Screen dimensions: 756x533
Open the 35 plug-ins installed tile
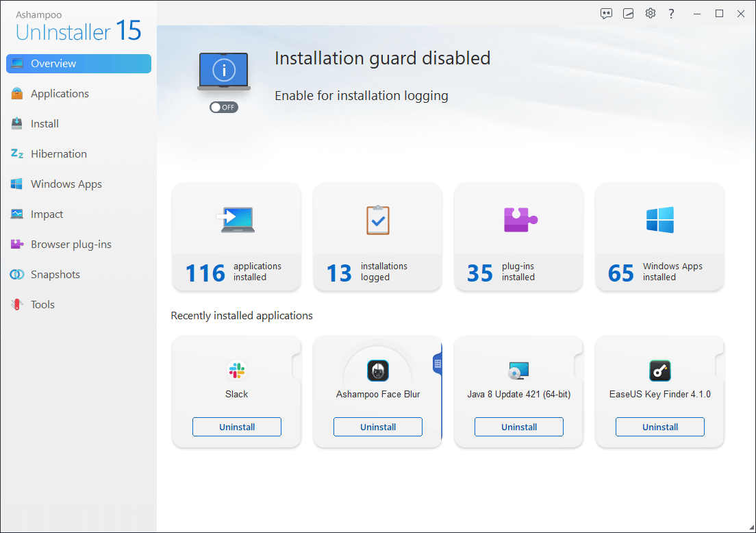pyautogui.click(x=518, y=236)
